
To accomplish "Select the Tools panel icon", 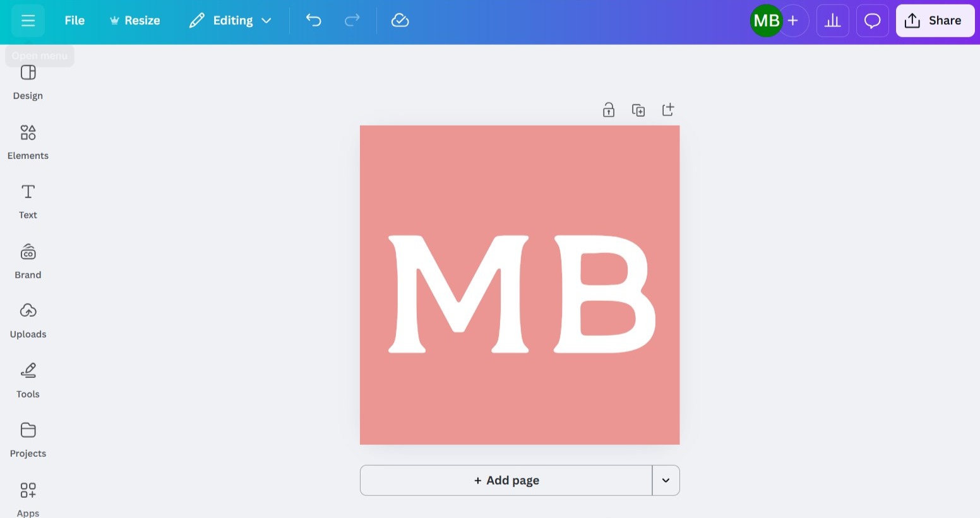I will pos(28,379).
